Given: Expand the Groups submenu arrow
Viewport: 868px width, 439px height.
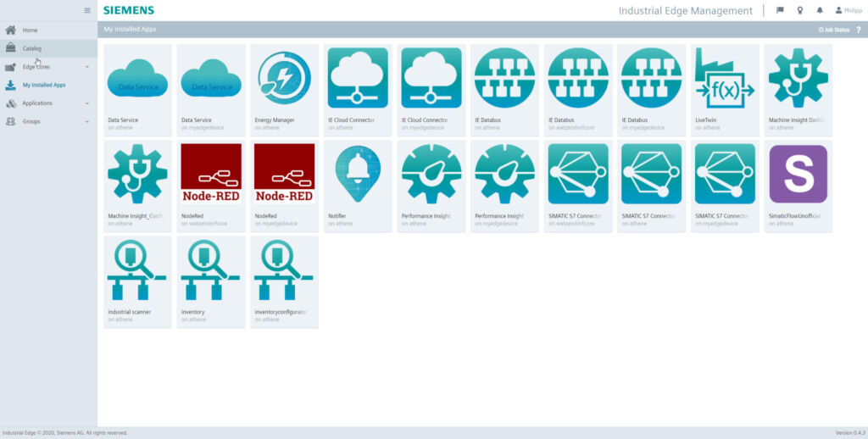Looking at the screenshot, I should [86, 122].
